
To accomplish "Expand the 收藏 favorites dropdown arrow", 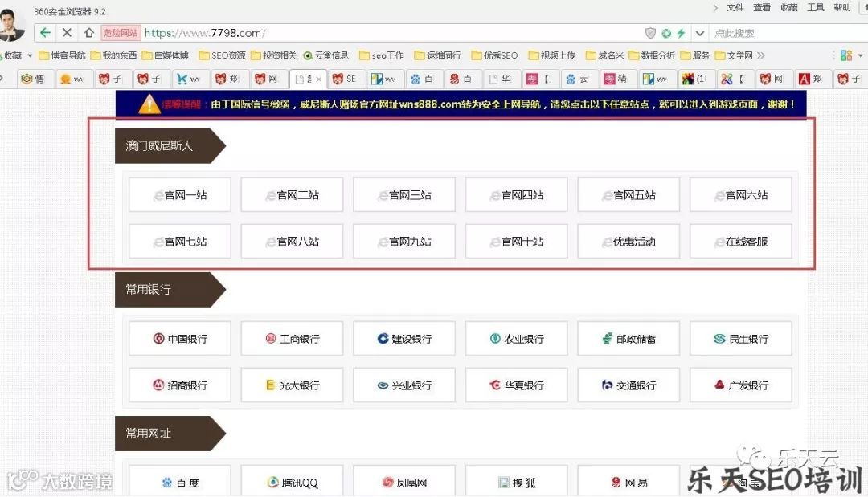I will point(30,55).
